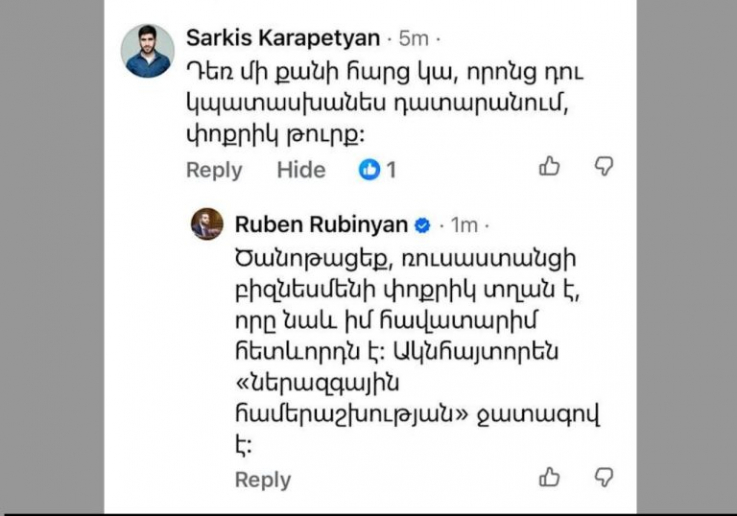Image resolution: width=737 pixels, height=516 pixels.
Task: Click the 1m timestamp on Ruben's reply
Action: tap(464, 224)
